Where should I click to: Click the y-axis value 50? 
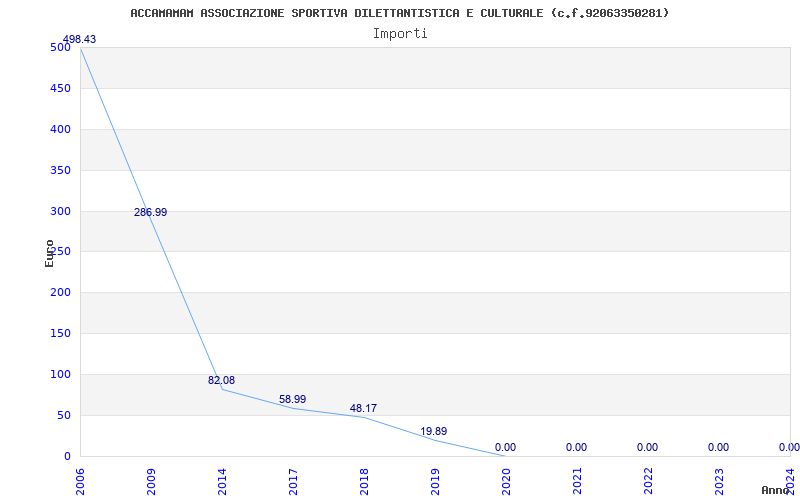(x=64, y=415)
